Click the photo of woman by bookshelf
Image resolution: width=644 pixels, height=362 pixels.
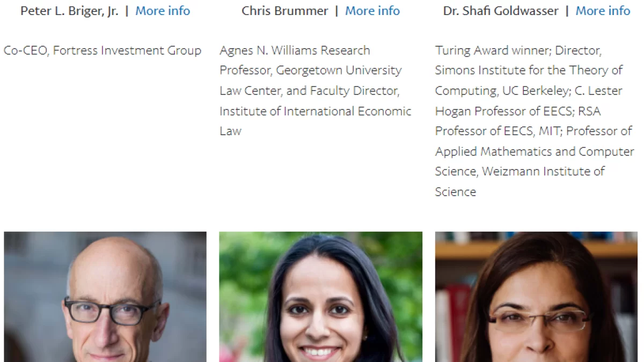tap(536, 297)
